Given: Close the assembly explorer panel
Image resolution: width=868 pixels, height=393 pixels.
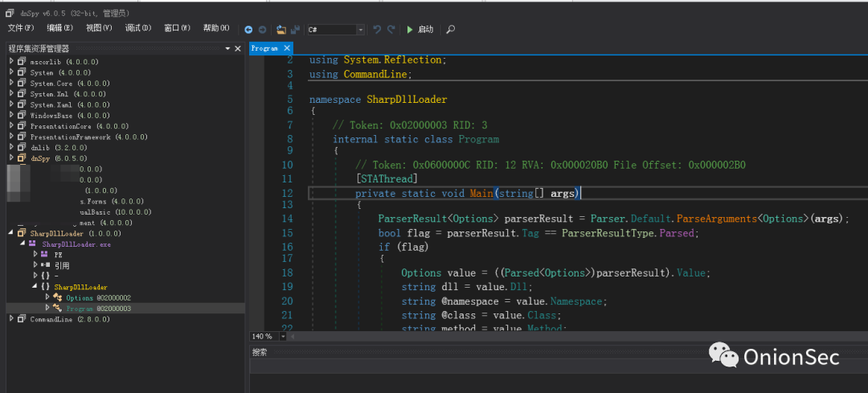Looking at the screenshot, I should tap(238, 49).
